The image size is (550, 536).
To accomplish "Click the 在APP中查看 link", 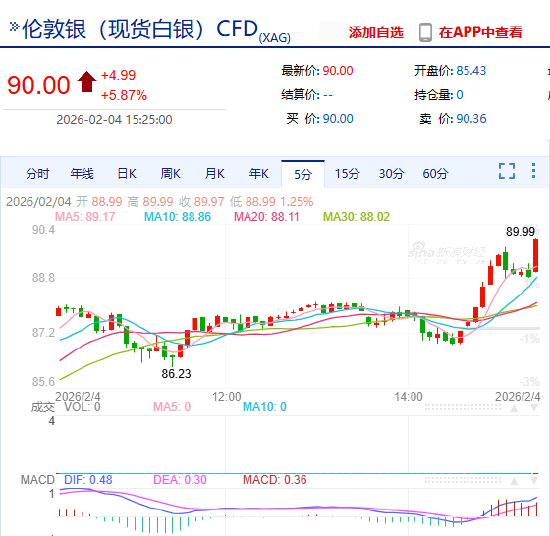I will point(481,33).
